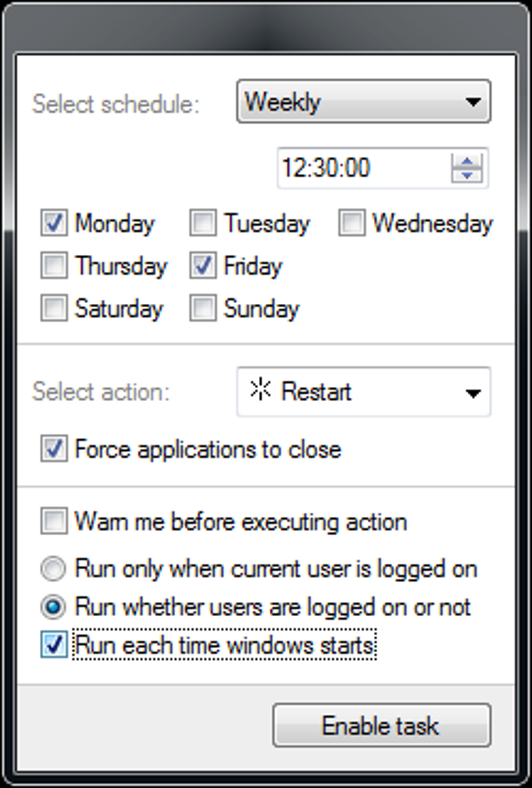532x788 pixels.
Task: Increase time with the up spinner arrow
Action: 467,161
